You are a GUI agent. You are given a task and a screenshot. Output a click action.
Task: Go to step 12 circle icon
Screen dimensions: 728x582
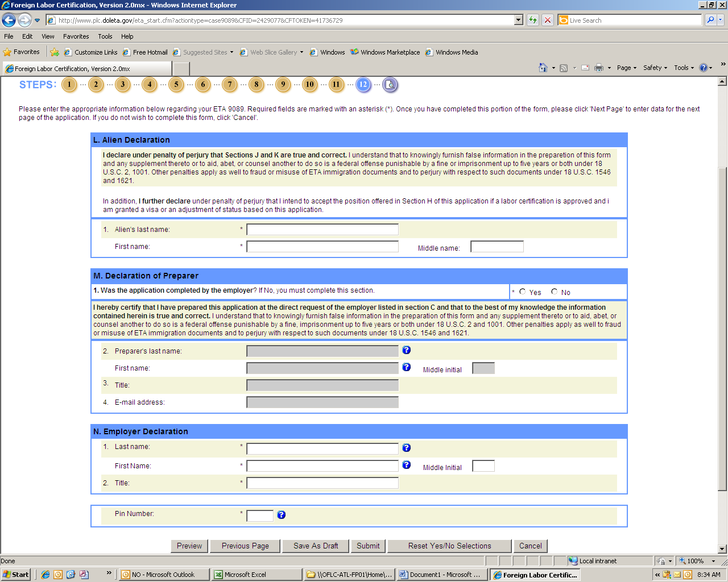tap(363, 85)
